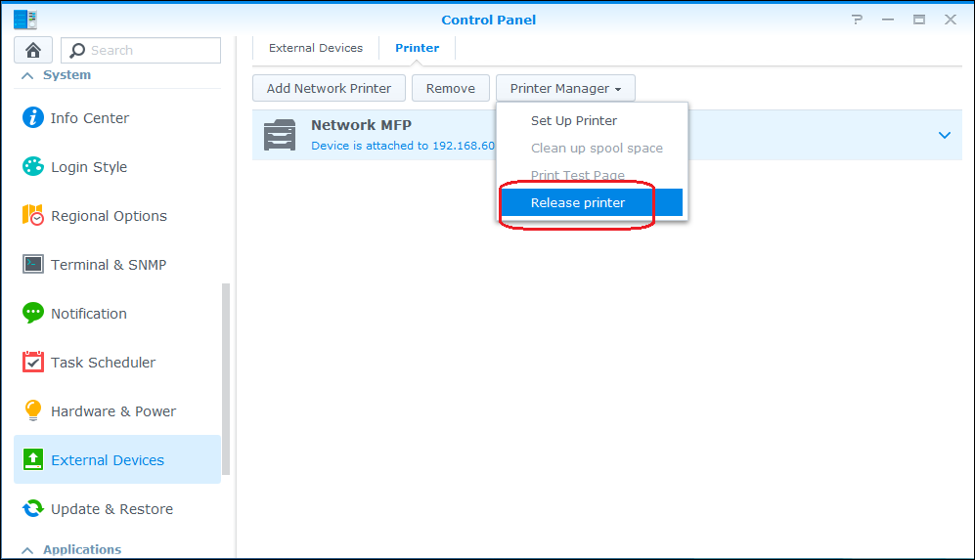Select Release printer menu item

[x=592, y=202]
